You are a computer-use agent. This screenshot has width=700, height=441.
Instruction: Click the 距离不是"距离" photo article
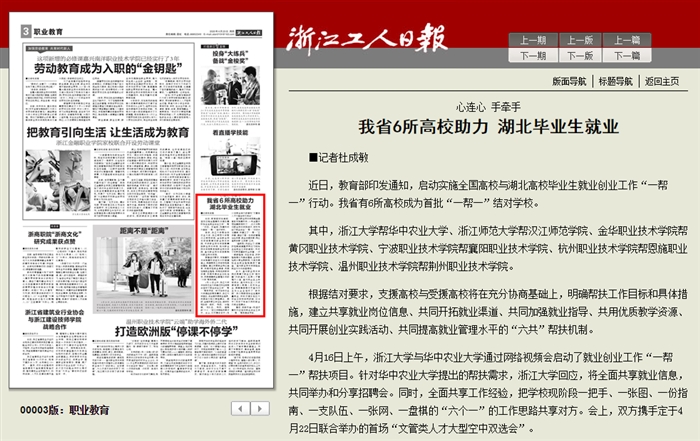pos(152,262)
